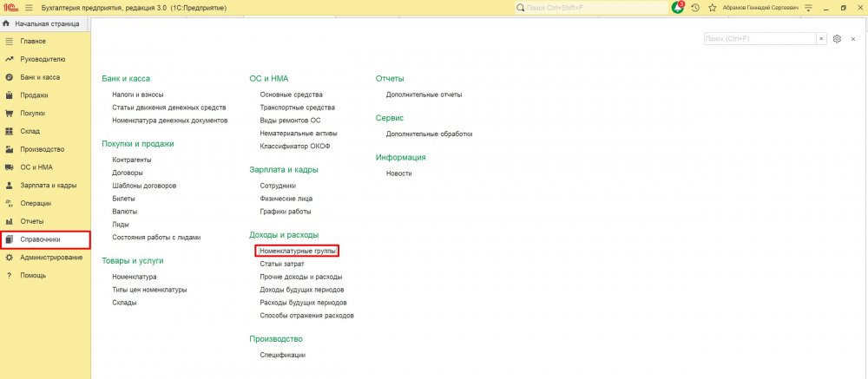Open the Новости link

coord(398,173)
